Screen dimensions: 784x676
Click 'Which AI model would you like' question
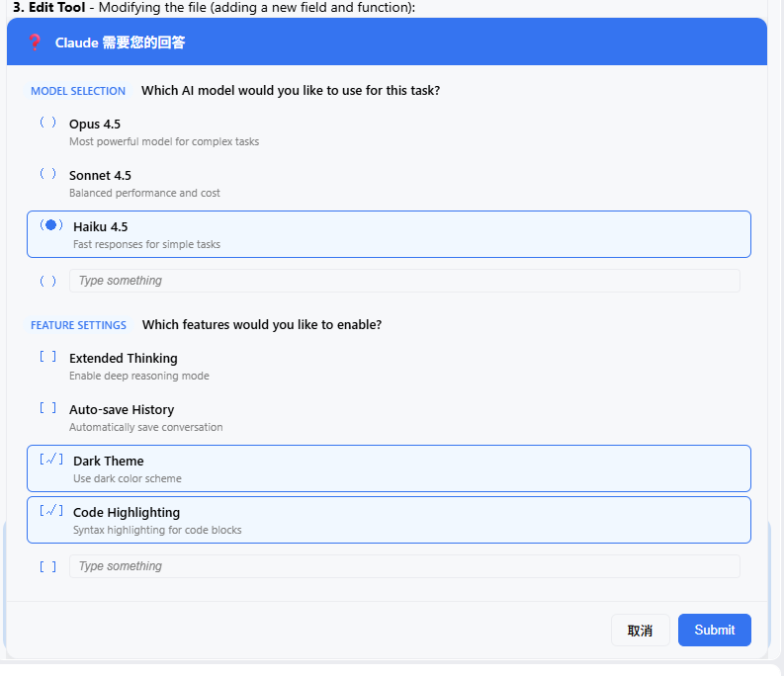pyautogui.click(x=291, y=91)
